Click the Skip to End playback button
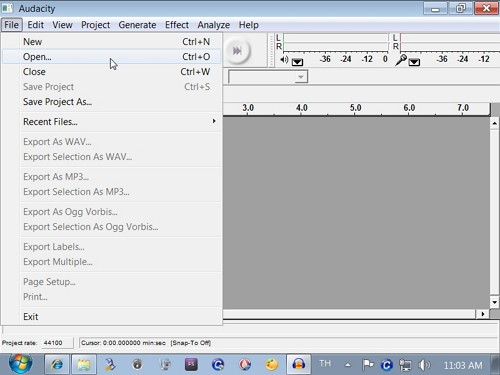 pyautogui.click(x=237, y=51)
